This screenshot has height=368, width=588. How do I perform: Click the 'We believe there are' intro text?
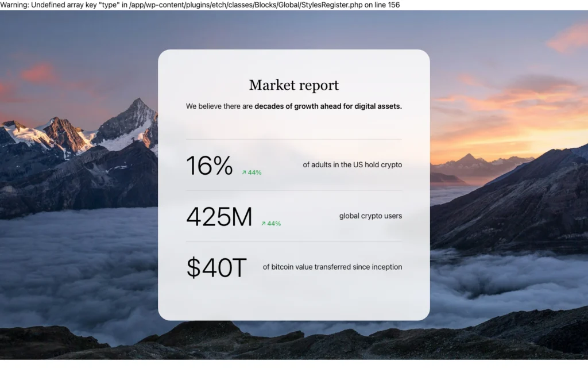click(x=219, y=106)
